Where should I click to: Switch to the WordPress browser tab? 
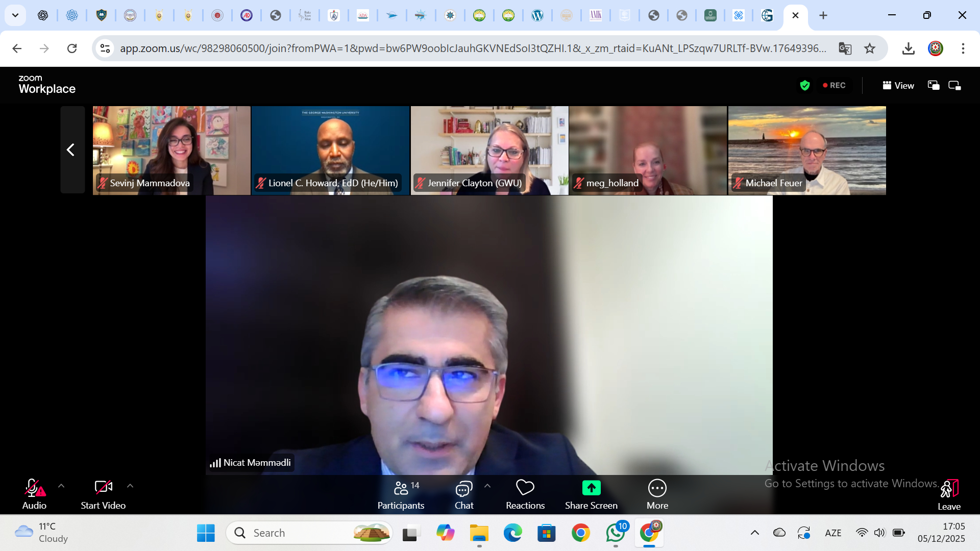537,15
